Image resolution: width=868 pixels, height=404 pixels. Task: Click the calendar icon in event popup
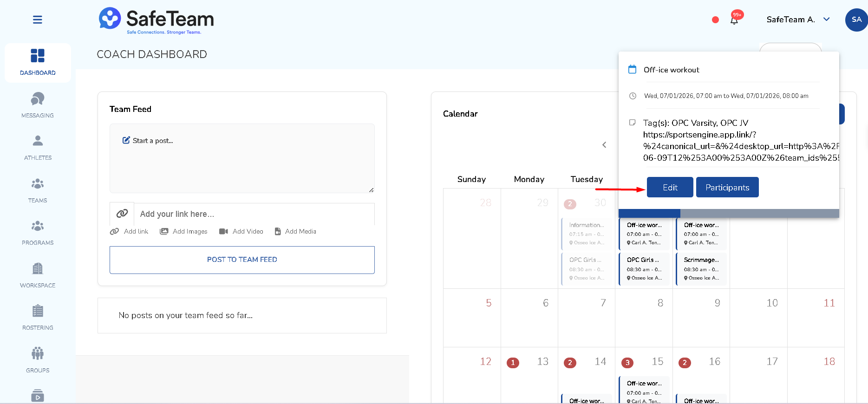pos(632,70)
